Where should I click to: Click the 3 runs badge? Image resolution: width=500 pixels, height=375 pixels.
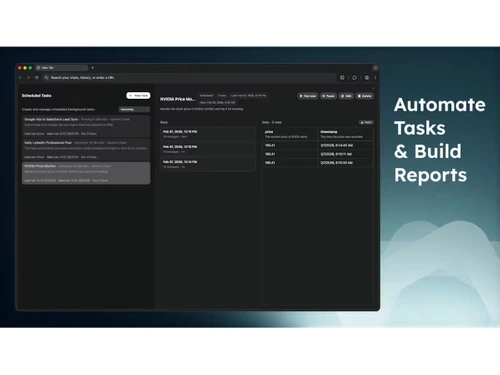(222, 96)
